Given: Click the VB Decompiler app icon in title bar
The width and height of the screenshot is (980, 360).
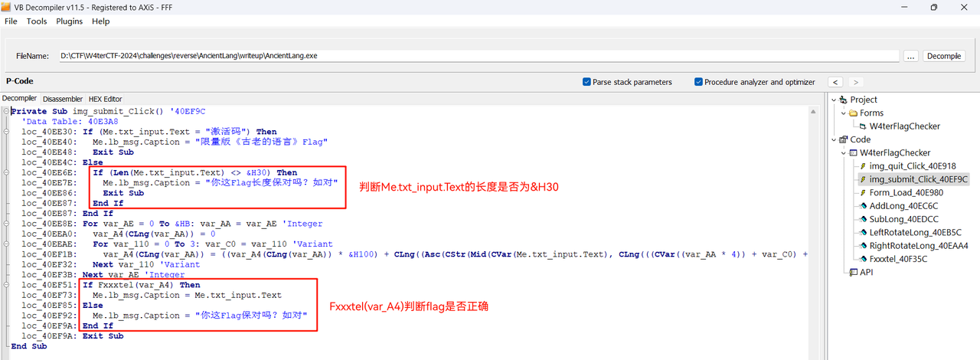Looking at the screenshot, I should coord(8,7).
